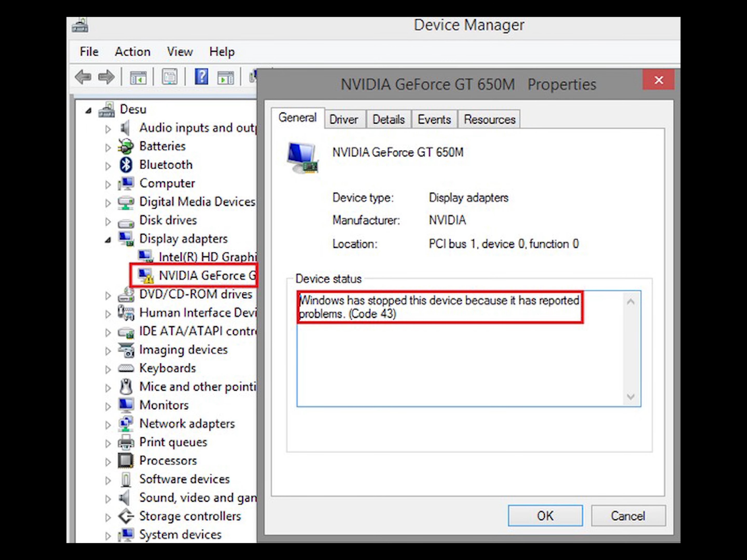This screenshot has height=560, width=747.
Task: Open the View menu
Action: tap(180, 52)
